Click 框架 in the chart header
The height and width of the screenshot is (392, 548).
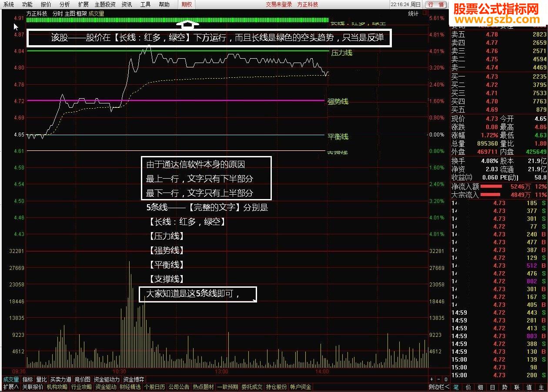81,13
